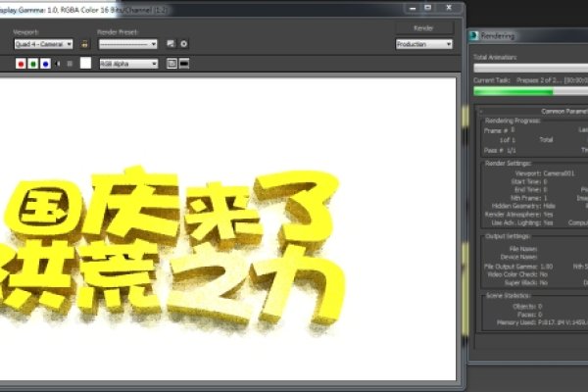The image size is (588, 392).
Task: Click the 'Viewport: Camera001' render setting
Action: point(545,173)
